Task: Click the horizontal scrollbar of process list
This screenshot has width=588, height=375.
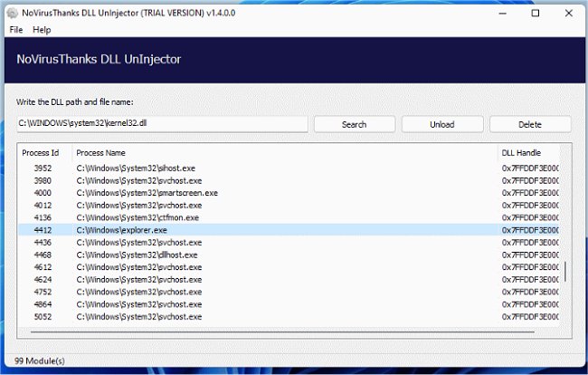Action: coord(282,332)
